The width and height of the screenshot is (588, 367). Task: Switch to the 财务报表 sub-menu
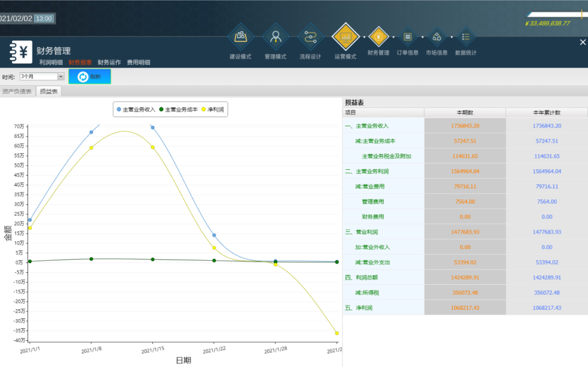click(80, 62)
